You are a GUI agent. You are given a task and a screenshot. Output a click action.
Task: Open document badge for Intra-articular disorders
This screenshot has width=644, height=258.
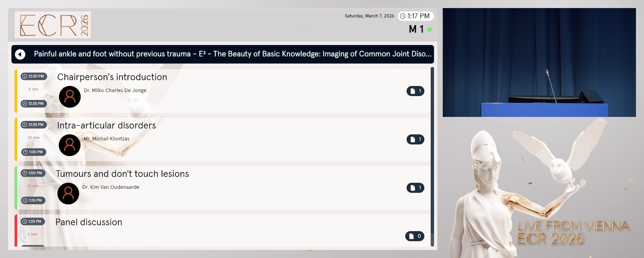pyautogui.click(x=415, y=139)
